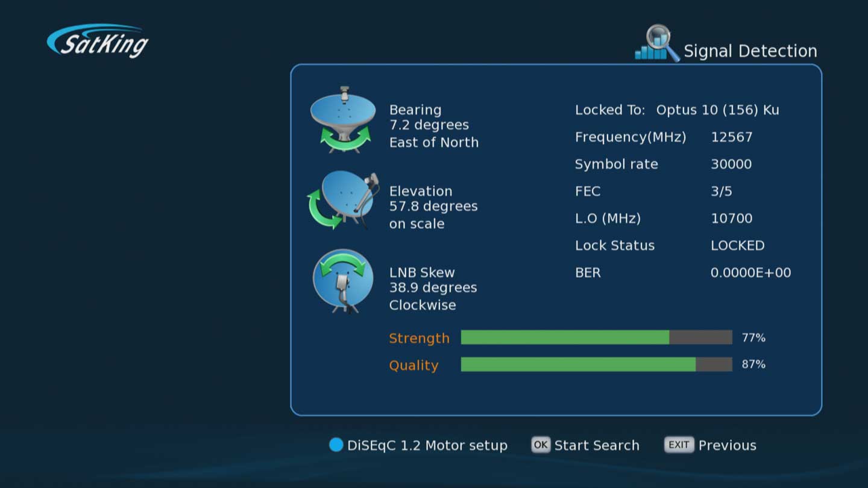This screenshot has width=868, height=488.
Task: Select the L.O value 10700
Action: pos(731,218)
